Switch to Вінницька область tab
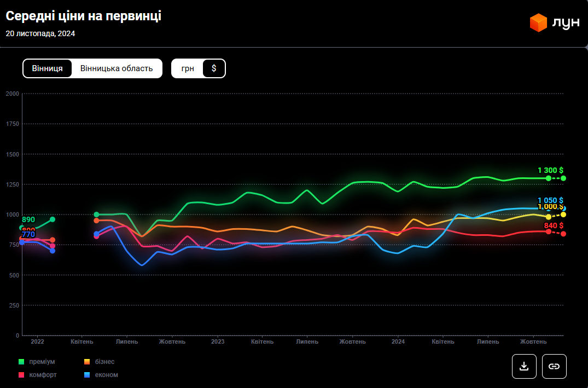The width and height of the screenshot is (588, 388). pyautogui.click(x=117, y=68)
